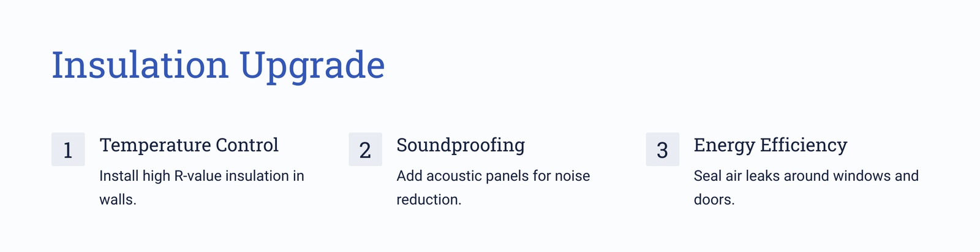Select the number 2 badge
This screenshot has width=980, height=252.
click(365, 149)
